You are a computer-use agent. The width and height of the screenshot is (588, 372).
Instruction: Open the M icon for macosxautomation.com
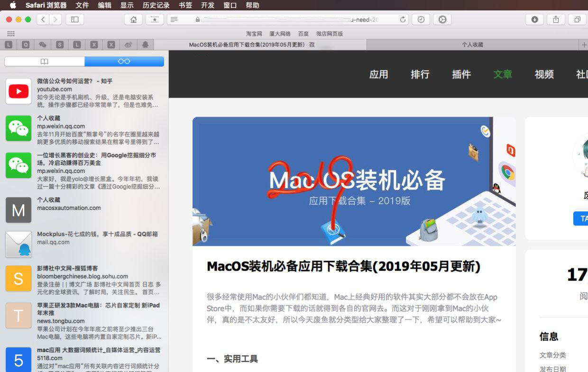(18, 210)
